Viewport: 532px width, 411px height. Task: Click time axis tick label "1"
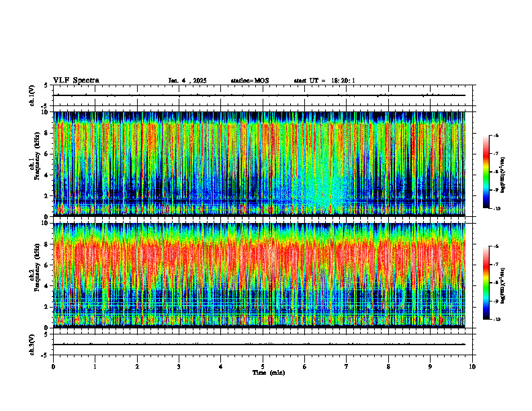95,367
